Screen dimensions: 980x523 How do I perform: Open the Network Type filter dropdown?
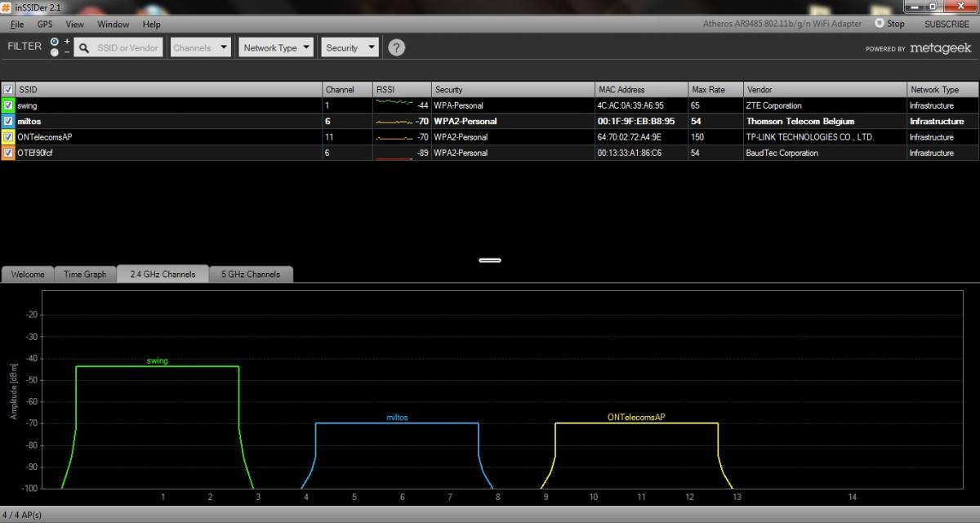click(x=277, y=47)
